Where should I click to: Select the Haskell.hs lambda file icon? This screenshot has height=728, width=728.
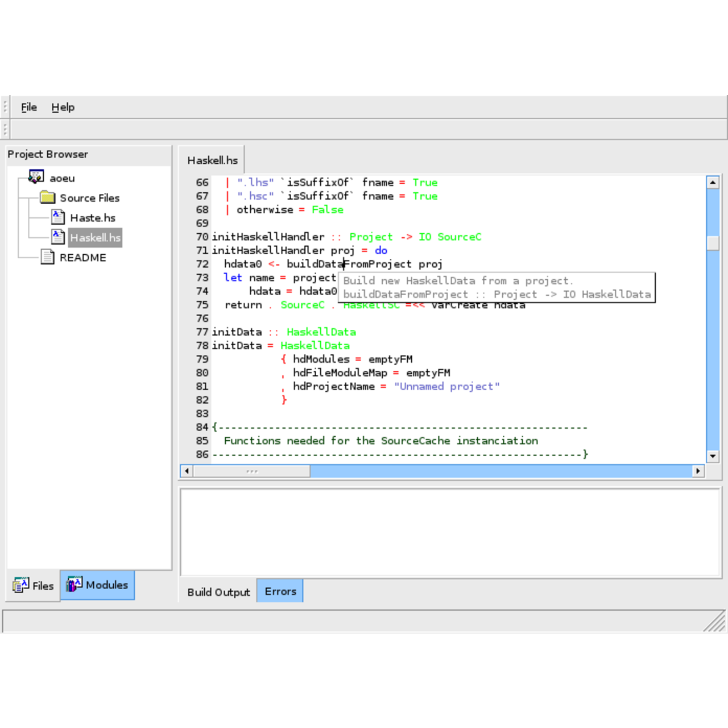pyautogui.click(x=57, y=237)
